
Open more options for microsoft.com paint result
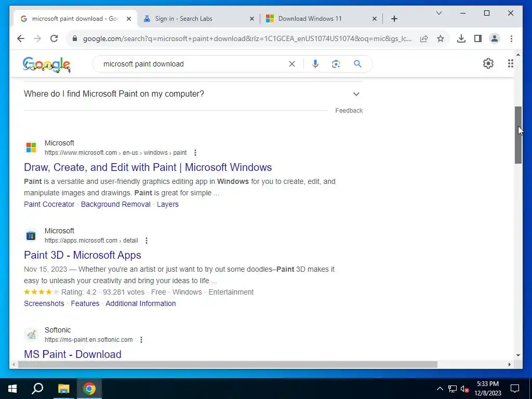195,153
